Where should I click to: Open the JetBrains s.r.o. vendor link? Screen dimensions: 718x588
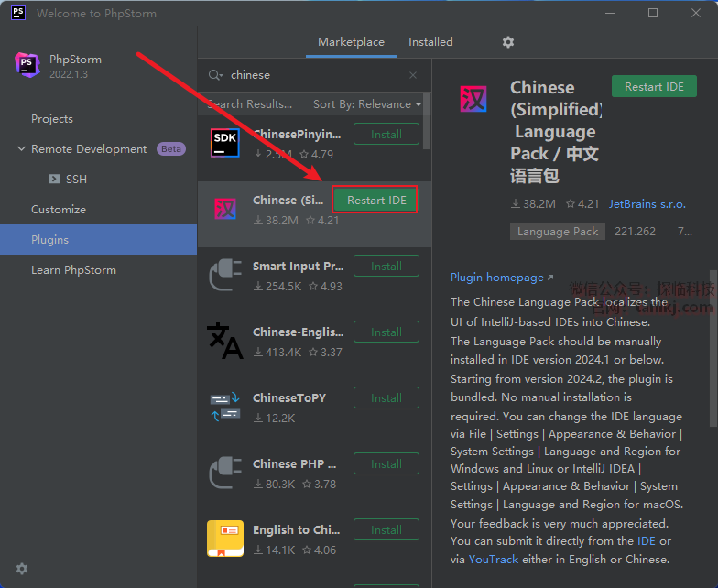647,204
